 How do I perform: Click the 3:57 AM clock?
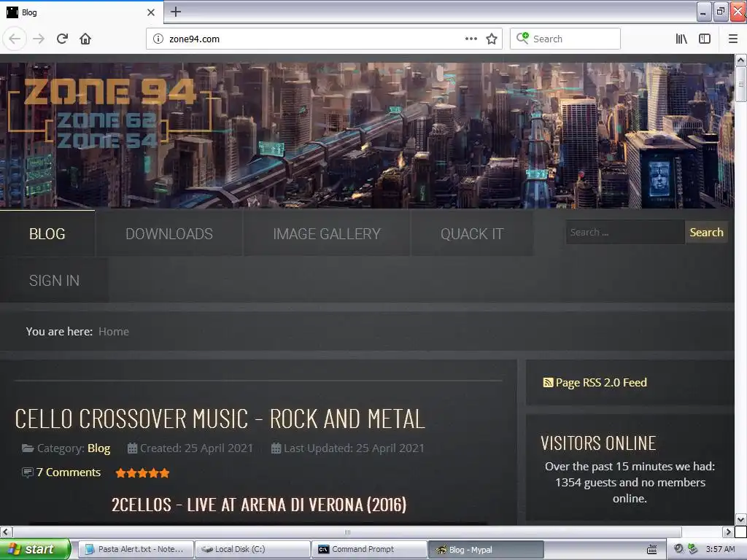tap(720, 549)
